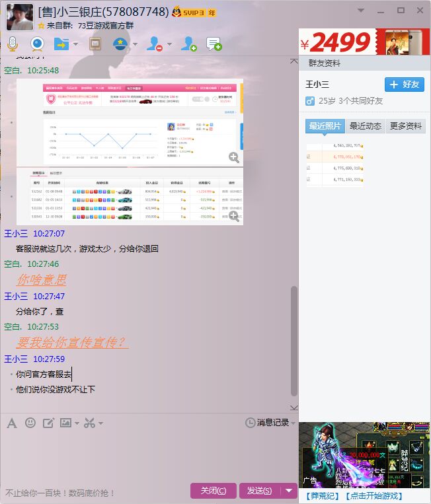
Task: Open the recent photo thumbnail in profile panel
Action: point(335,164)
